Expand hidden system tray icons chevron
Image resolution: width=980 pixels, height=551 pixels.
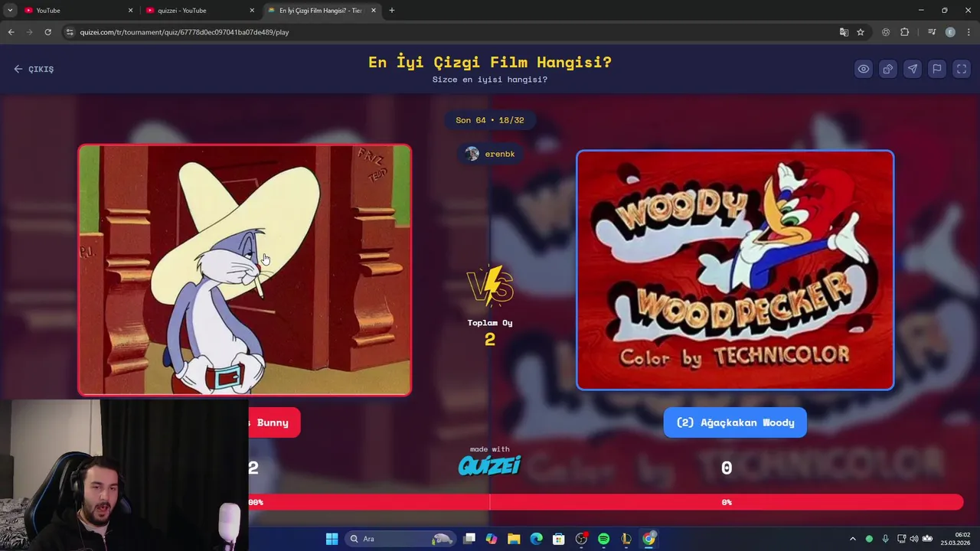pyautogui.click(x=853, y=539)
